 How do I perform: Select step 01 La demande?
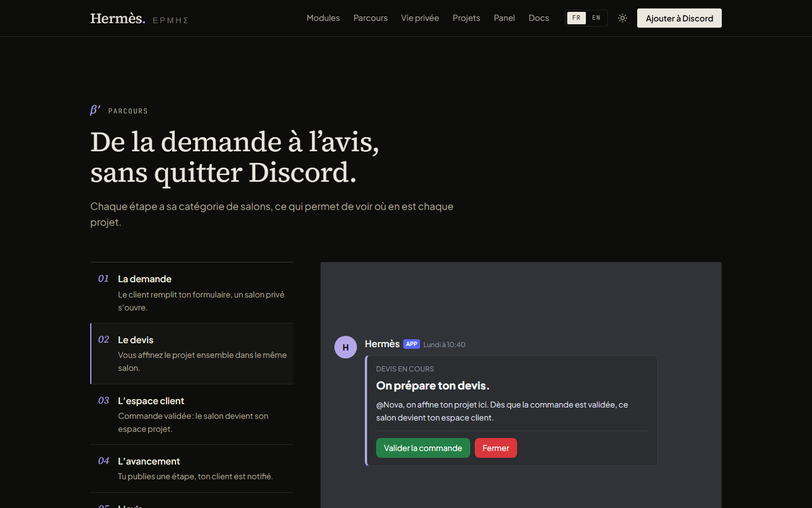(192, 292)
